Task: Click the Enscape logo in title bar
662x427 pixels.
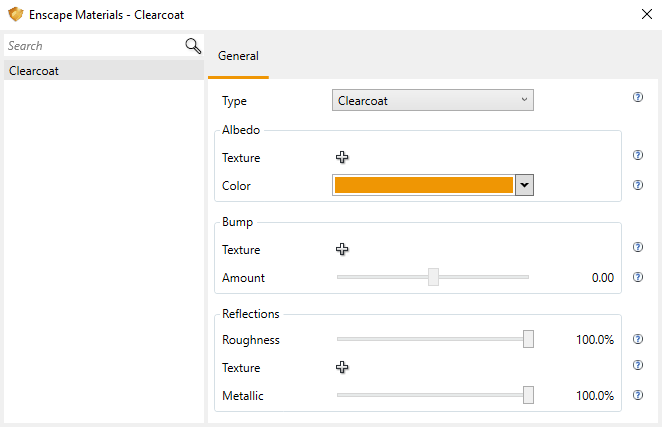Action: pyautogui.click(x=16, y=14)
